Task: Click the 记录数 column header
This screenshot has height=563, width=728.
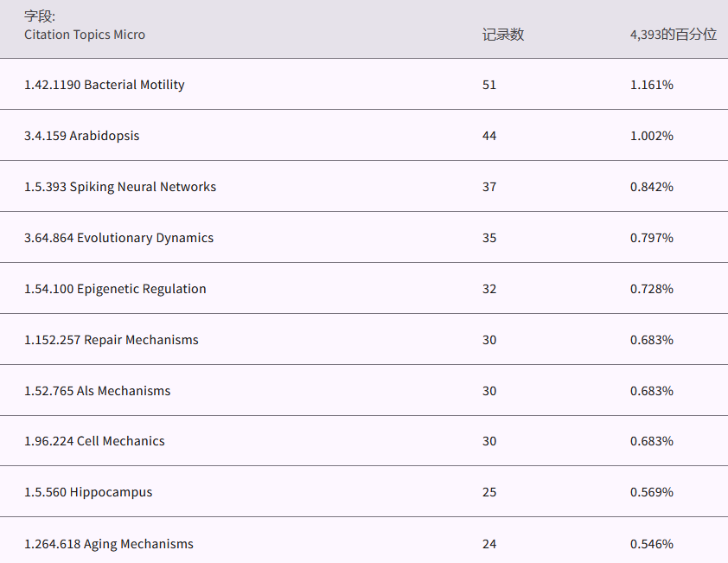Action: 503,35
